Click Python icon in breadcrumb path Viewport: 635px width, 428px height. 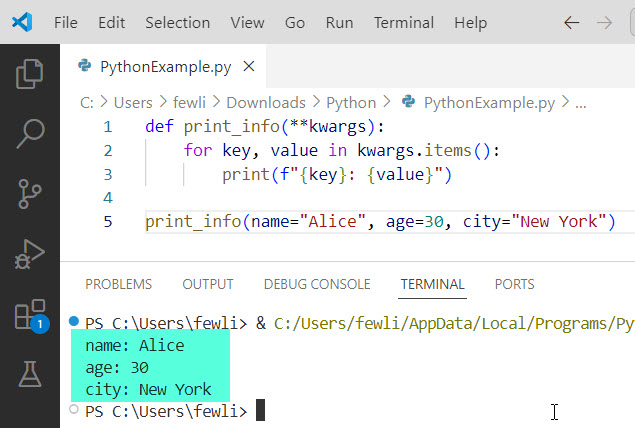pos(408,102)
